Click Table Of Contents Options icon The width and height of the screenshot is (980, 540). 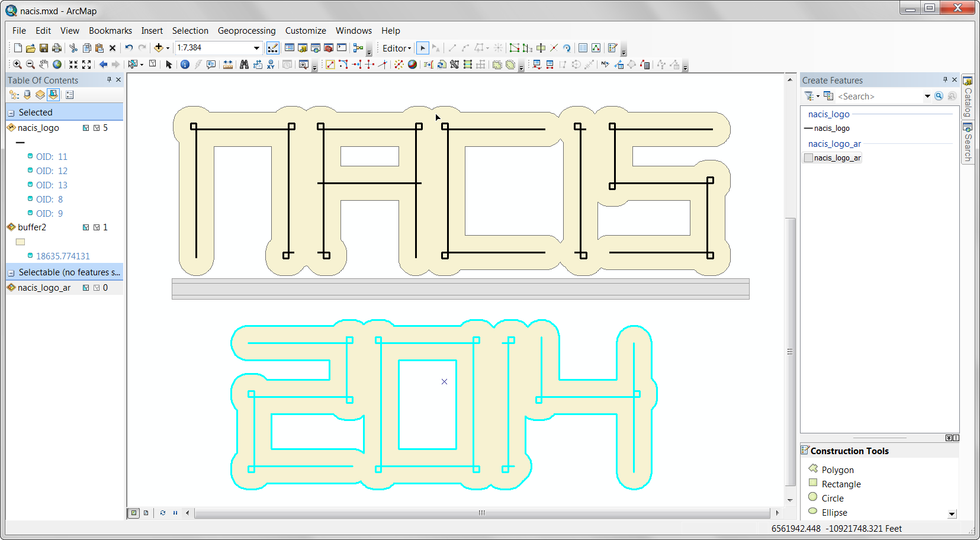tap(69, 95)
